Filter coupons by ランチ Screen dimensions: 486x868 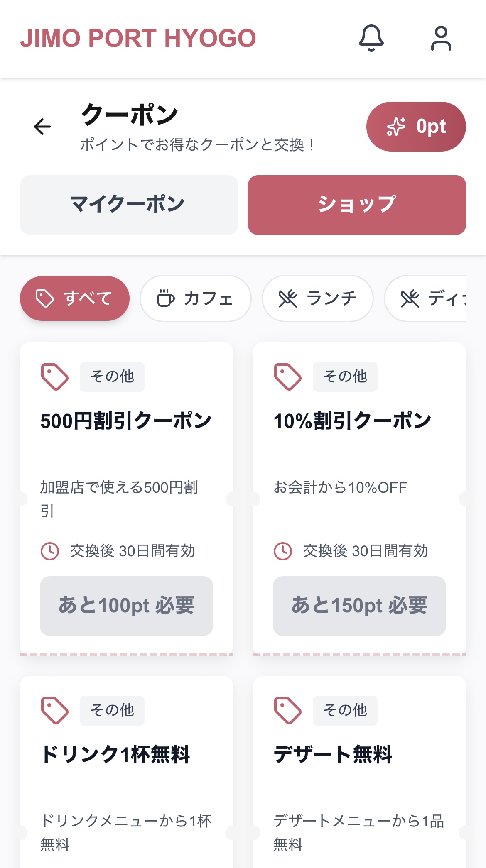tap(317, 298)
